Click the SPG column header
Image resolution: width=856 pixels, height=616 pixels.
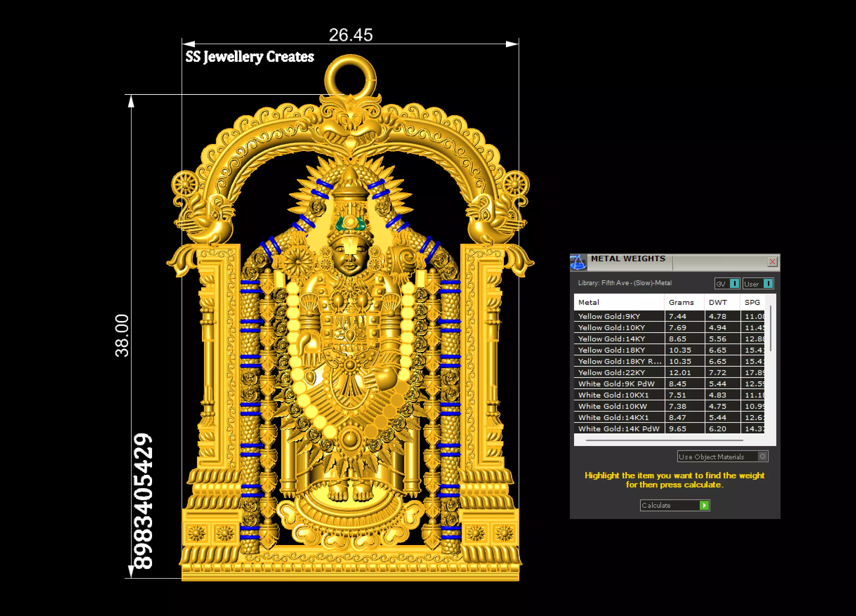coord(752,302)
